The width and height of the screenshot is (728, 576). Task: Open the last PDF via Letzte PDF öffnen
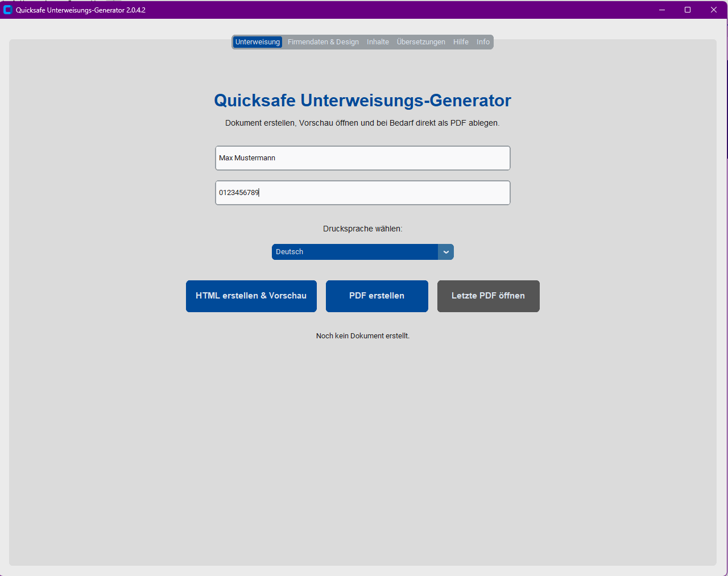click(x=488, y=296)
